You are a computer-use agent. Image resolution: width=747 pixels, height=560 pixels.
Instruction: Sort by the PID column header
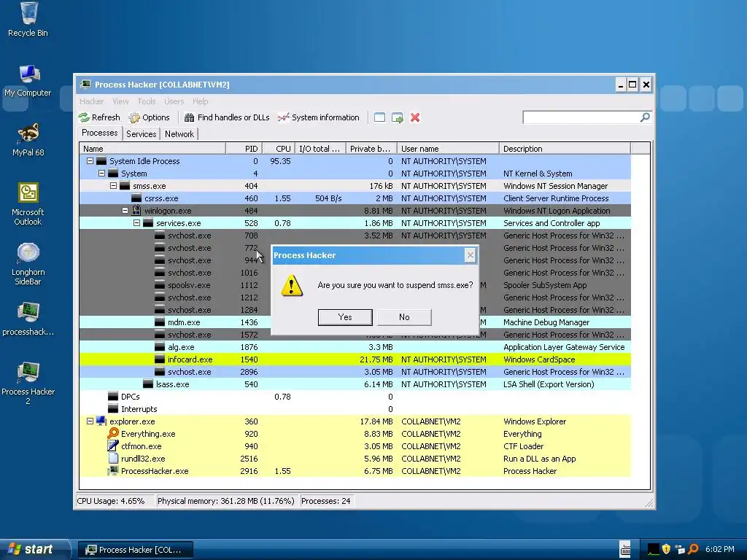[244, 149]
